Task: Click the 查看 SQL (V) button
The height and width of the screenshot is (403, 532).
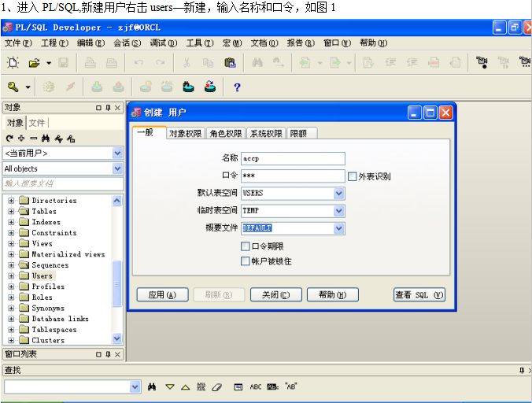Action: pyautogui.click(x=419, y=295)
